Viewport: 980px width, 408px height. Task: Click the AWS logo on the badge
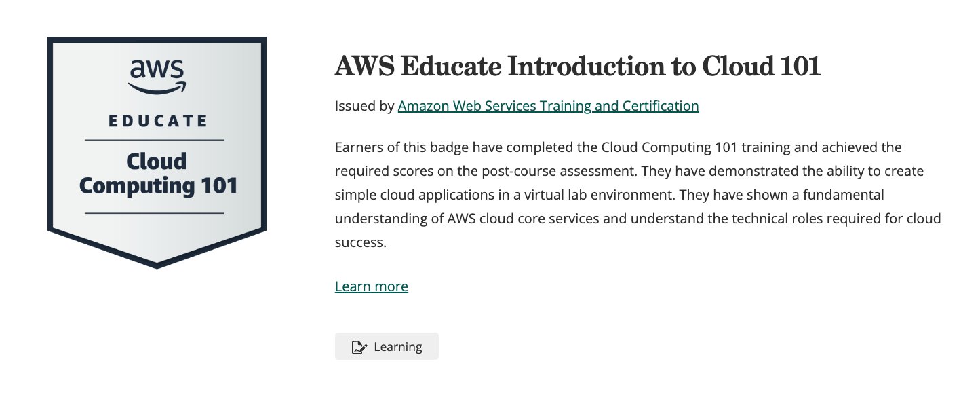click(157, 70)
